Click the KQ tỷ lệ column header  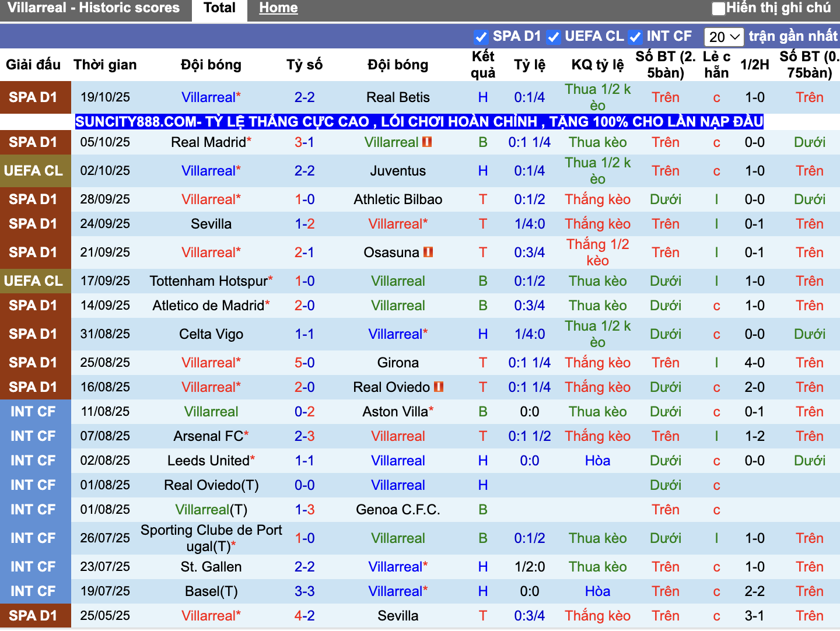pyautogui.click(x=597, y=65)
